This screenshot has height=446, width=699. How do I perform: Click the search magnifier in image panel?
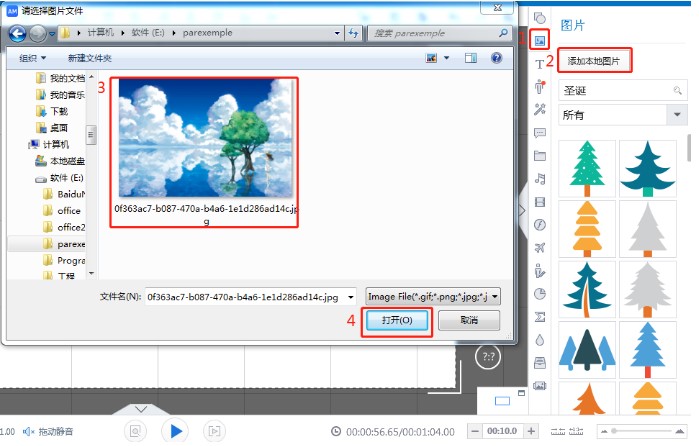(x=677, y=91)
